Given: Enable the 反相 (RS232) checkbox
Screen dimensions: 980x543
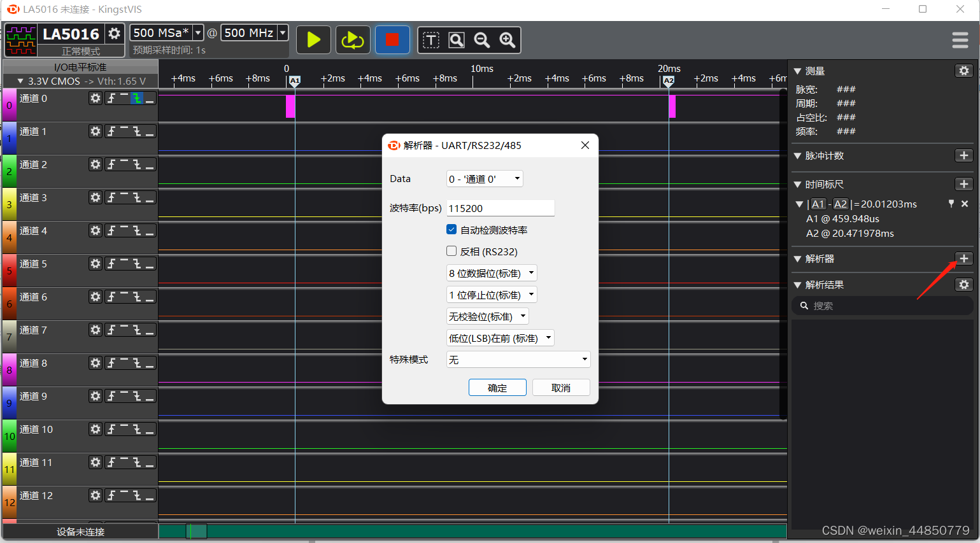Looking at the screenshot, I should [x=451, y=251].
